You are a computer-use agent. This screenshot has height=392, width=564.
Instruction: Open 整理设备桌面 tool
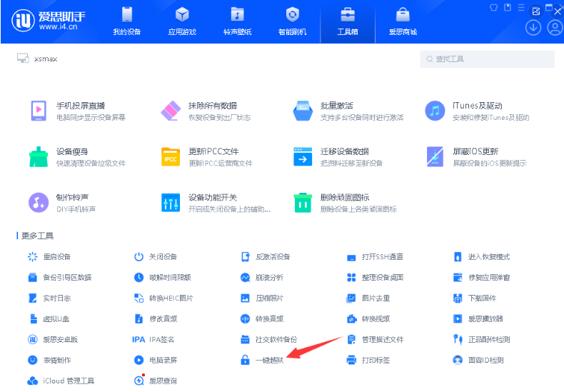coord(375,278)
